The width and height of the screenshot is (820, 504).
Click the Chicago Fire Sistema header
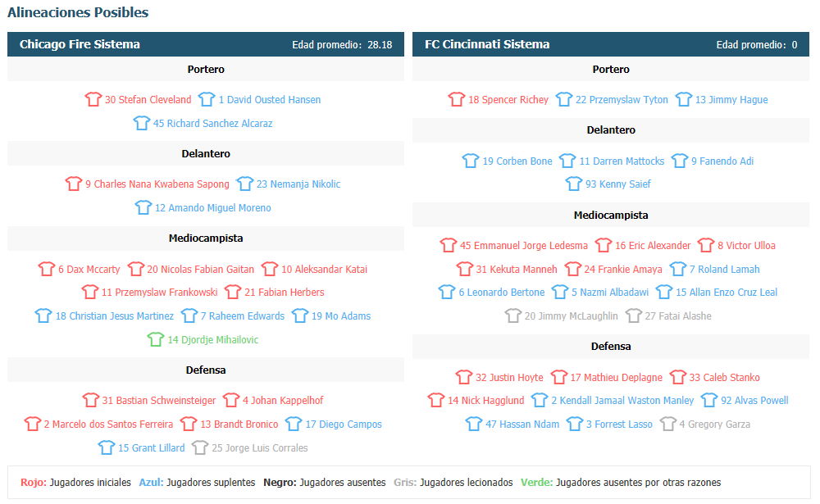(80, 44)
